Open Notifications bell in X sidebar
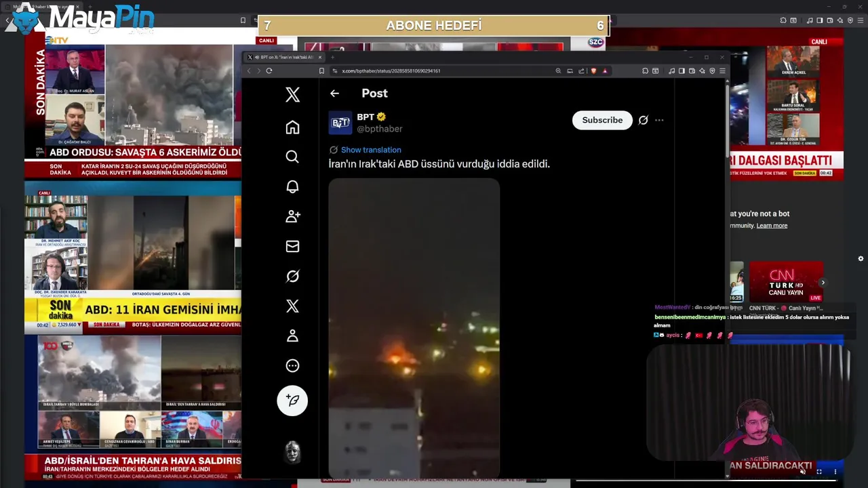The height and width of the screenshot is (488, 868). (x=292, y=186)
